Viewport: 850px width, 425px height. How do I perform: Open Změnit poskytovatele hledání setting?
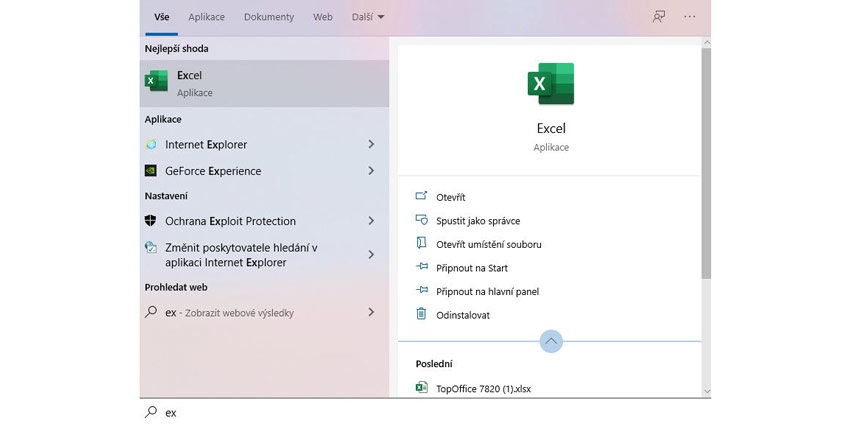click(x=264, y=255)
